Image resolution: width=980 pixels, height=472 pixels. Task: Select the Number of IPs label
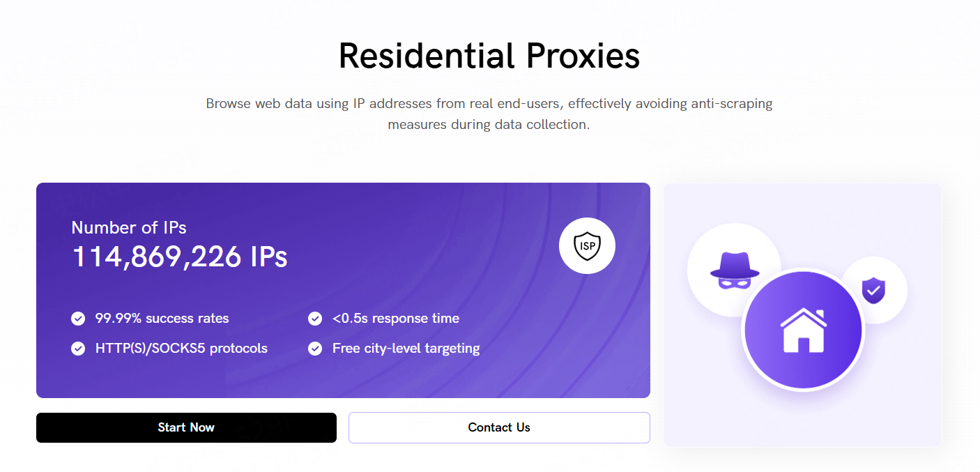tap(129, 228)
